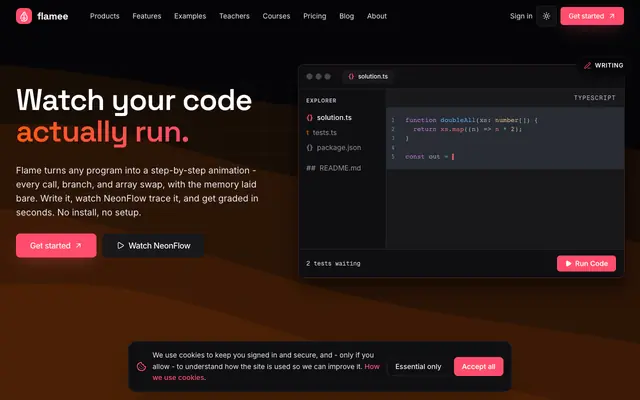Image resolution: width=640 pixels, height=400 pixels.
Task: Open the Courses page
Action: tap(276, 16)
